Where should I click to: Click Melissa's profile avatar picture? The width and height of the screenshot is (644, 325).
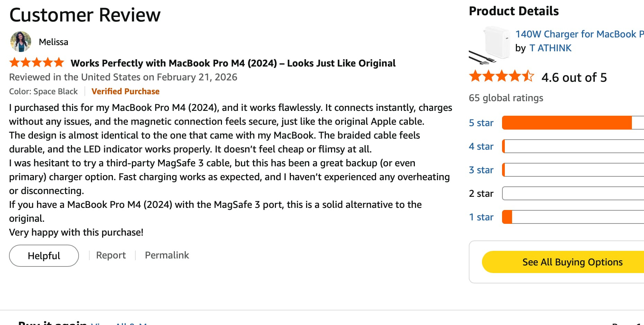click(x=21, y=42)
